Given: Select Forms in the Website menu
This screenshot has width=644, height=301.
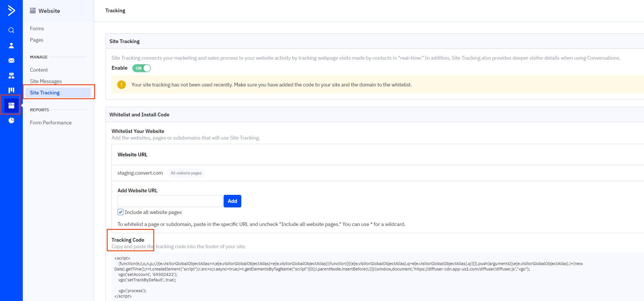Looking at the screenshot, I should click(37, 28).
